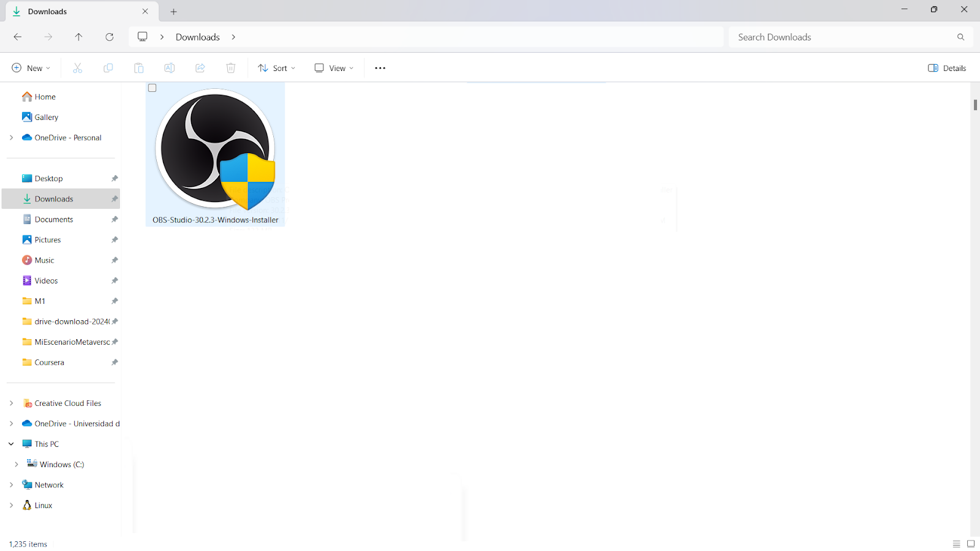Expand OneDrive - Universidad node
This screenshot has width=980, height=551.
click(11, 424)
